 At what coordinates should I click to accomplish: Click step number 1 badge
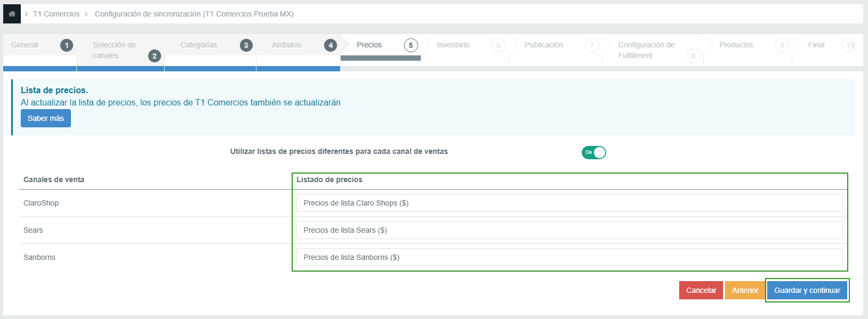67,45
